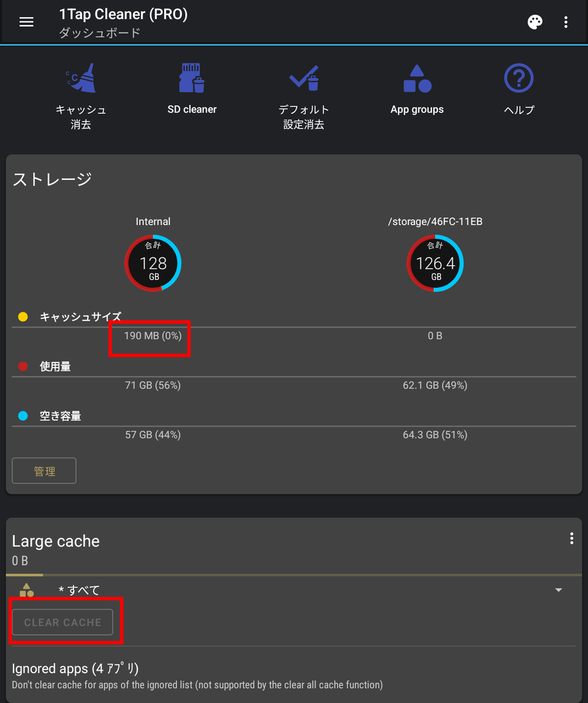Open the ヘルプ question mark icon

[x=519, y=78]
